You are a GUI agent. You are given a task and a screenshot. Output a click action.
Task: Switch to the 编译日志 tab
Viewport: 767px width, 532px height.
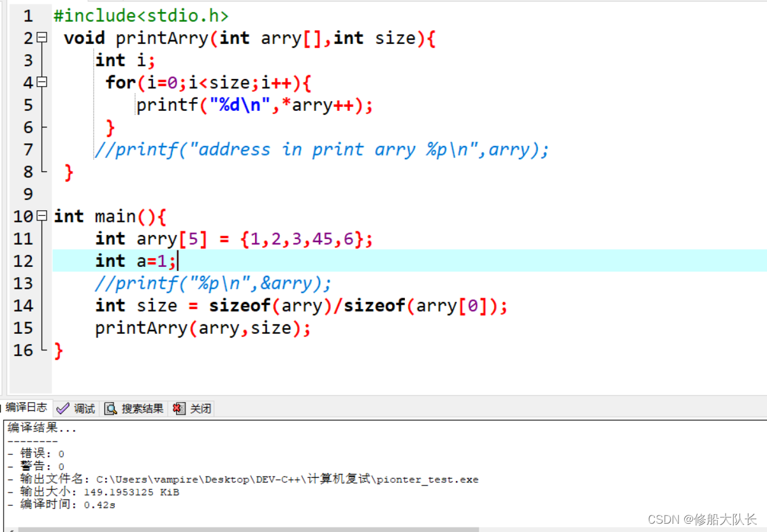coord(25,408)
